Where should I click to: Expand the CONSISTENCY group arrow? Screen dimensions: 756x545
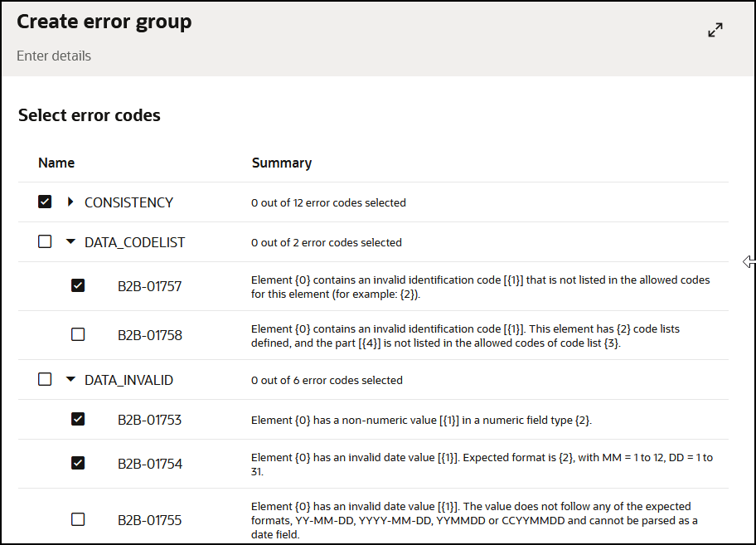click(x=70, y=202)
